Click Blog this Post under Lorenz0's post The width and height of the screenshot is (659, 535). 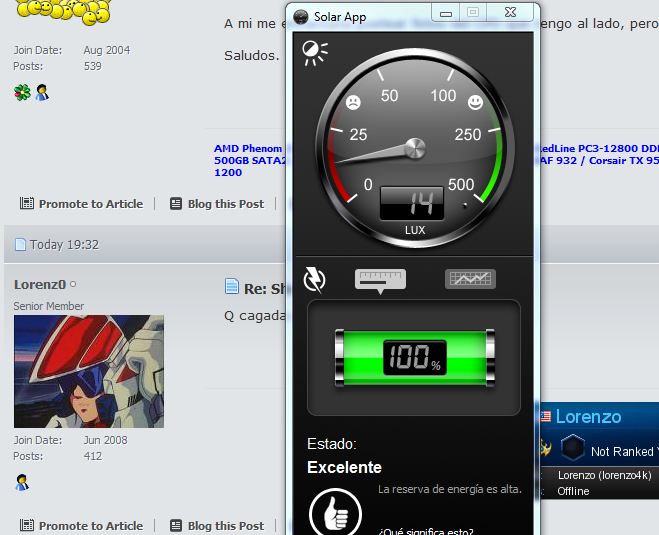[217, 526]
